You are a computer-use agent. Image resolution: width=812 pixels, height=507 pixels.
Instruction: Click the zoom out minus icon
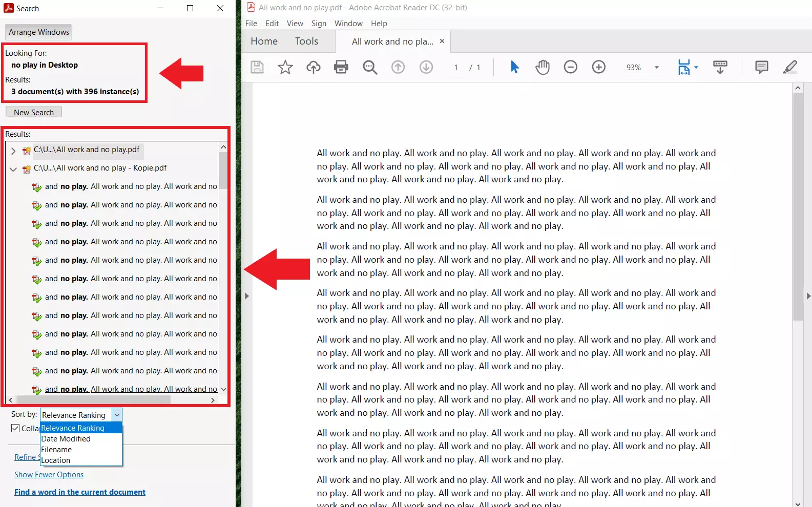tap(571, 67)
